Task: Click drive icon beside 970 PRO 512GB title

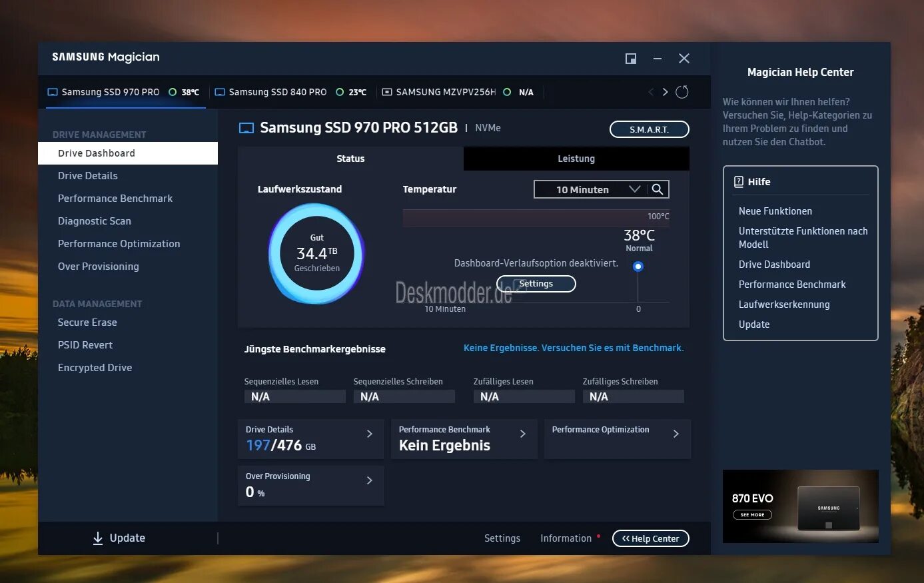Action: pyautogui.click(x=246, y=128)
